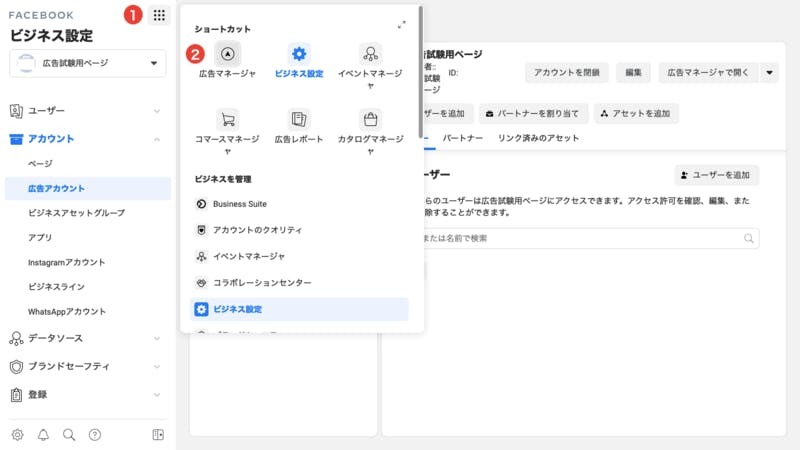Click コラボレーションセンター handshake icon
800x450 pixels.
pyautogui.click(x=202, y=283)
